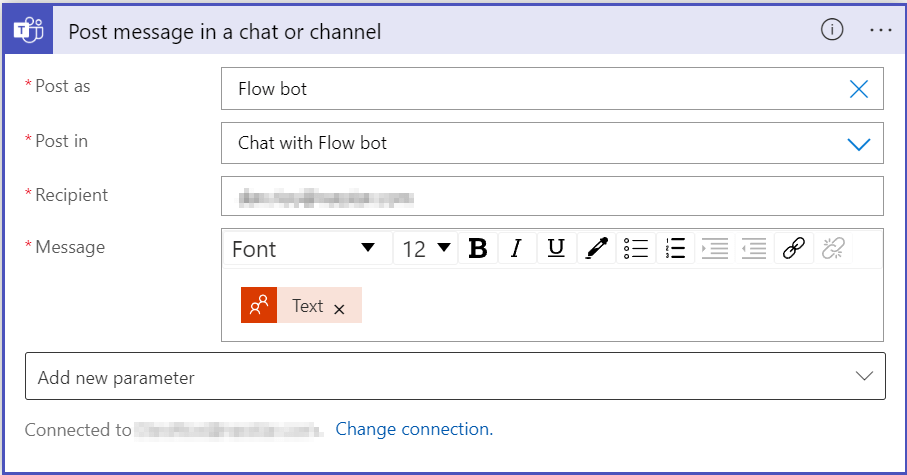
Task: Click the Microsoft Teams connector icon
Action: [28, 30]
